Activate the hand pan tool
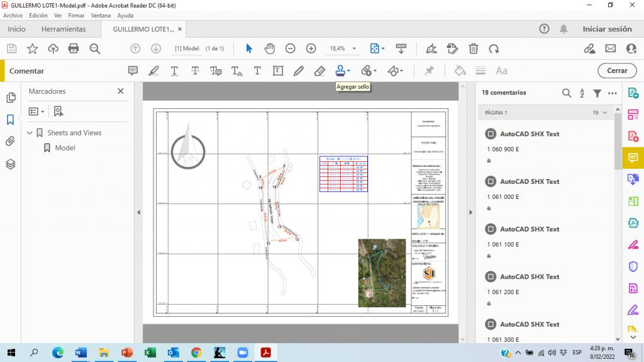 [x=270, y=48]
